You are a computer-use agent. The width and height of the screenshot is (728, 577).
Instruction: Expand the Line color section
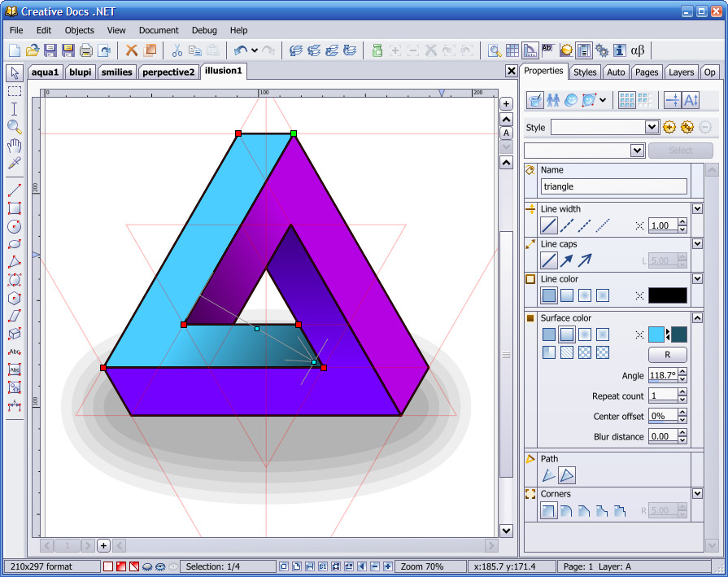pyautogui.click(x=697, y=278)
